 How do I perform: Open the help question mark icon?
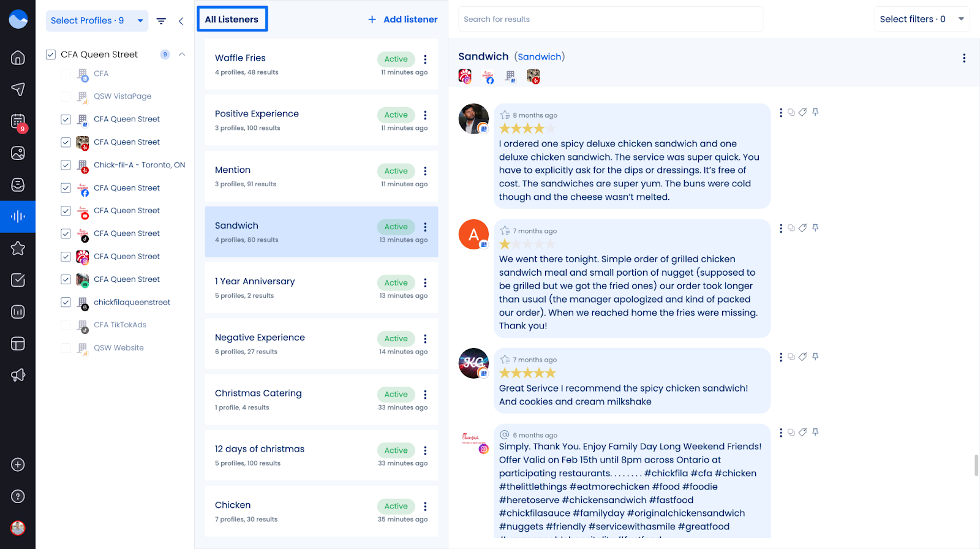pyautogui.click(x=18, y=496)
